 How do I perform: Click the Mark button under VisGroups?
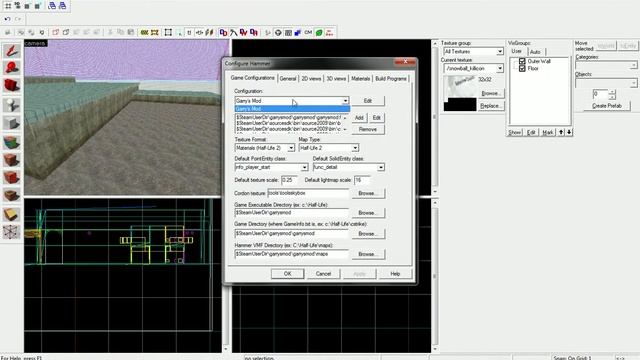pos(547,132)
